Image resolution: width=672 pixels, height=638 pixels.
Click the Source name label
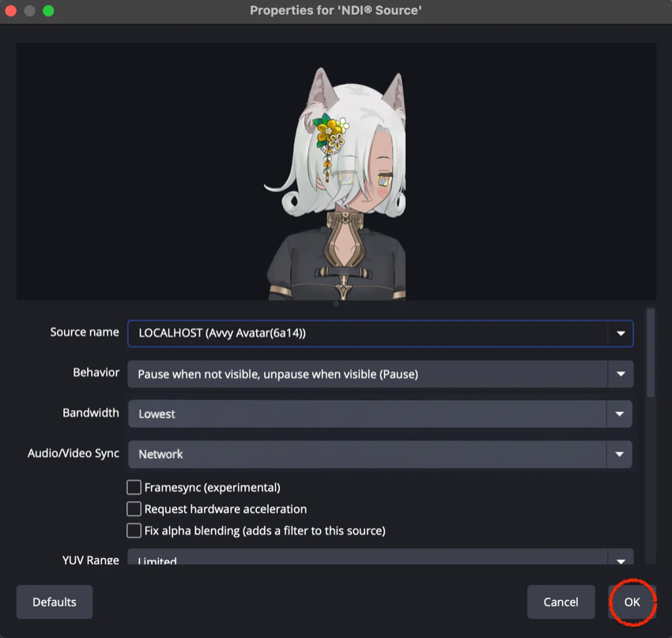(85, 332)
